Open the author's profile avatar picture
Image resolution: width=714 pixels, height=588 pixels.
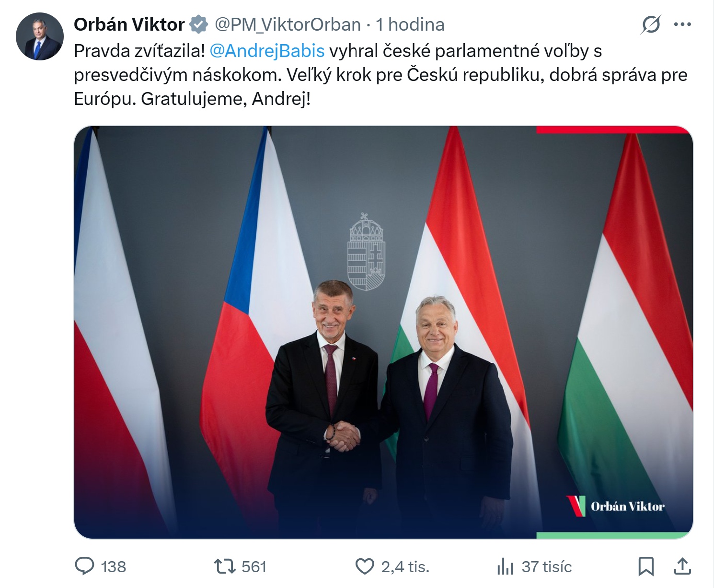click(x=40, y=36)
